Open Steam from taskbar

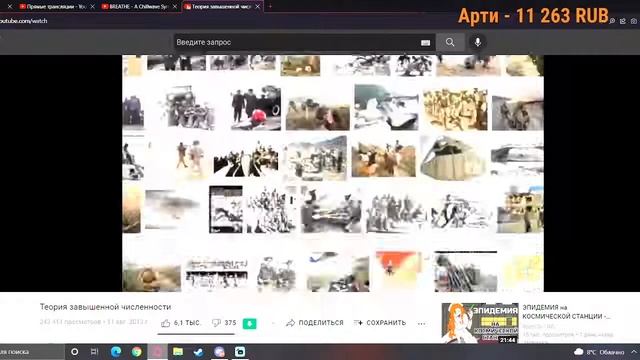click(199, 351)
